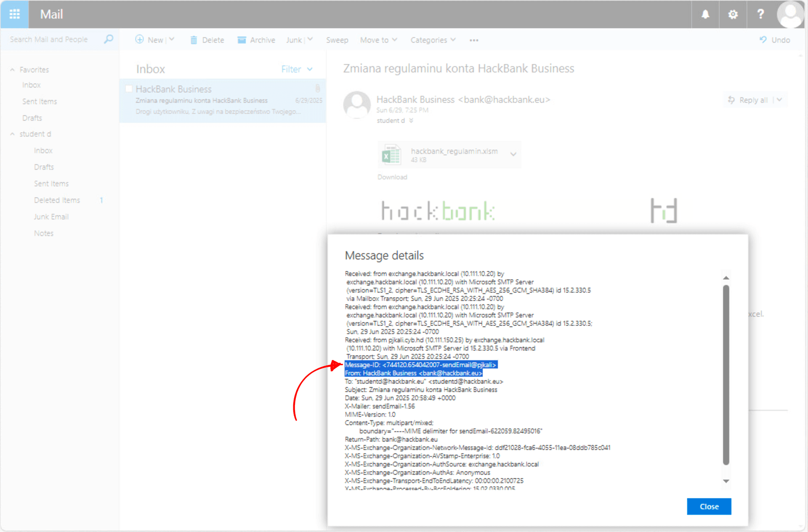
Task: Open the Categories menu
Action: point(433,40)
